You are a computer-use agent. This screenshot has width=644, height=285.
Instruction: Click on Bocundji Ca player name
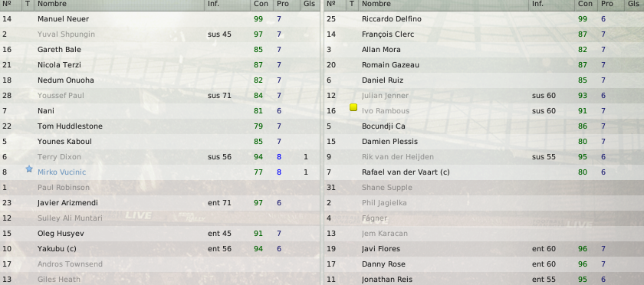pyautogui.click(x=383, y=126)
